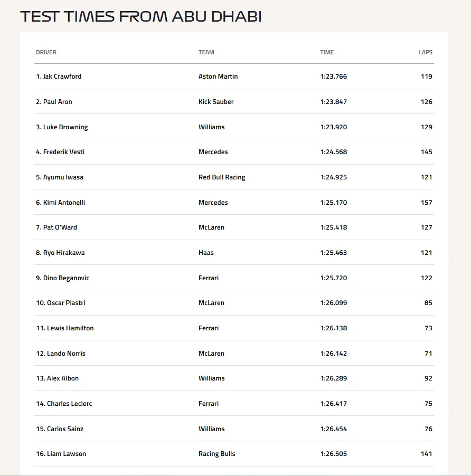Click the TIME column header
The width and height of the screenshot is (471, 476).
[x=327, y=52]
